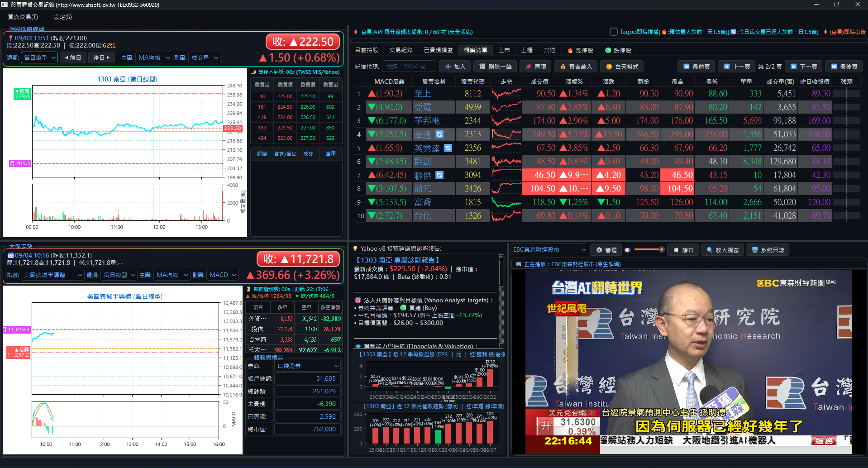This screenshot has width=868, height=468.
Task: Click the app icon in the title bar
Action: tap(5, 5)
